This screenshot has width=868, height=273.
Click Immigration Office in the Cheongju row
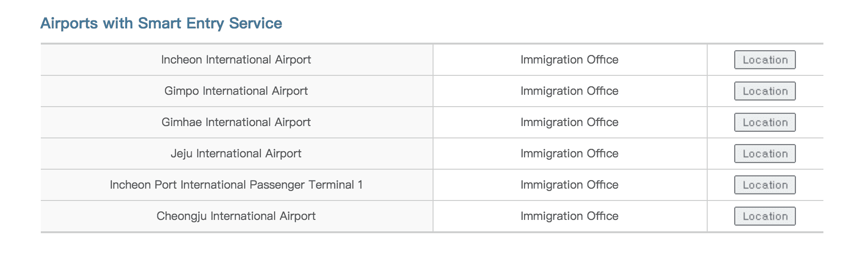(569, 216)
